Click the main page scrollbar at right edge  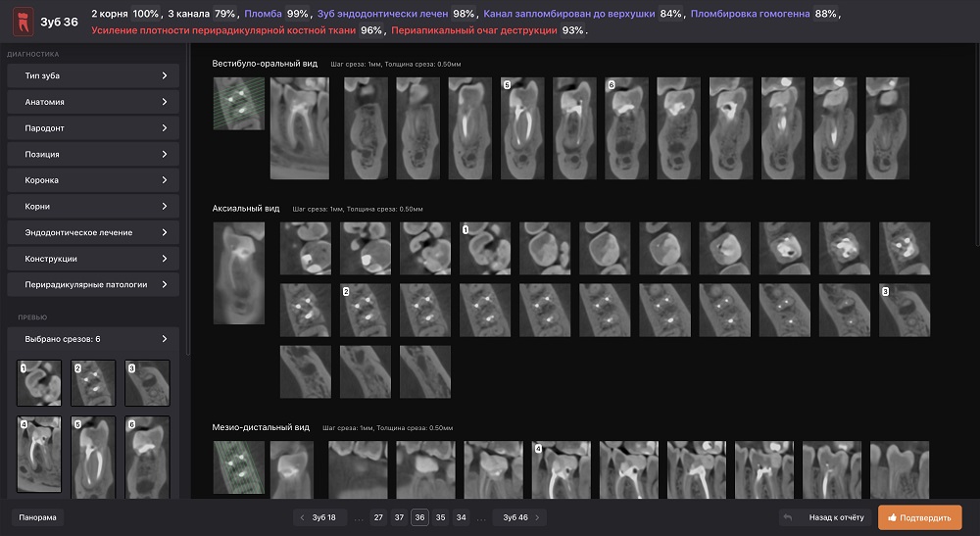pos(977,144)
